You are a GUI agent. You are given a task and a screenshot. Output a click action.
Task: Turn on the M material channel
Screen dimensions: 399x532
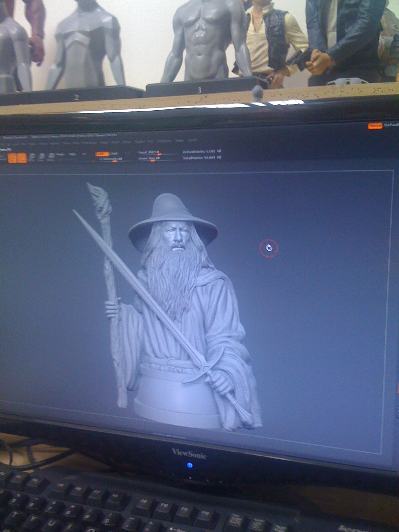coord(84,154)
